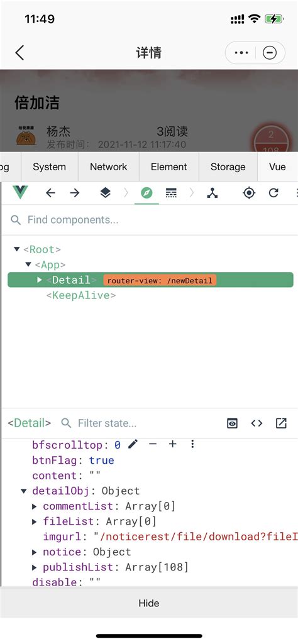Open the Vue devtools layers icon
The width and height of the screenshot is (298, 644).
[x=106, y=193]
